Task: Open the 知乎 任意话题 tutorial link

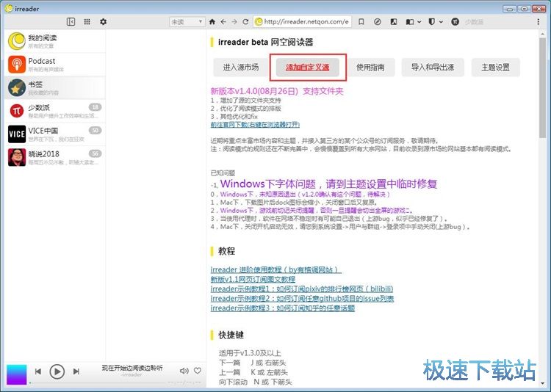Action: tap(283, 308)
